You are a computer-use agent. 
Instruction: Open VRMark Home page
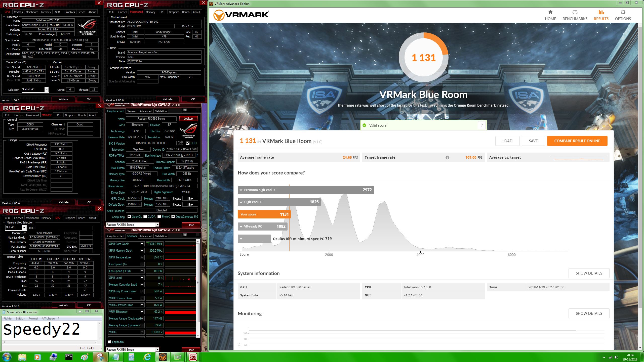tap(550, 15)
